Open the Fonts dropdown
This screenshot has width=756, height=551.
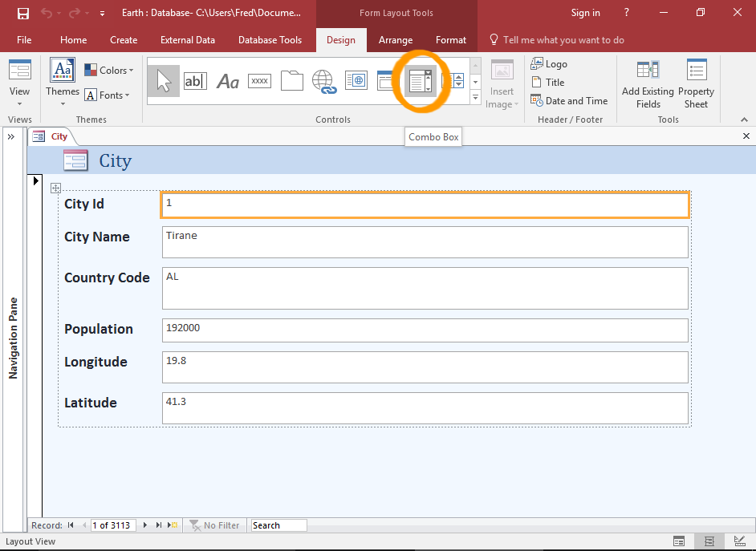pos(109,95)
